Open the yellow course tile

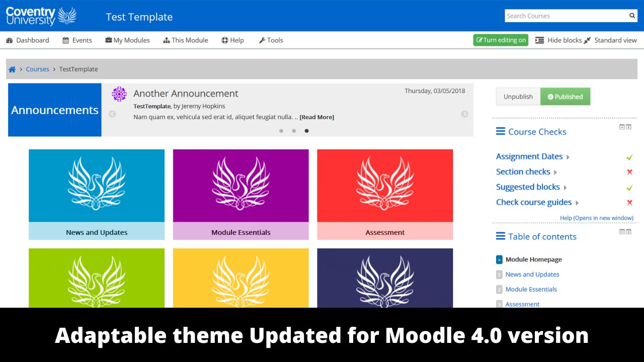tap(241, 278)
